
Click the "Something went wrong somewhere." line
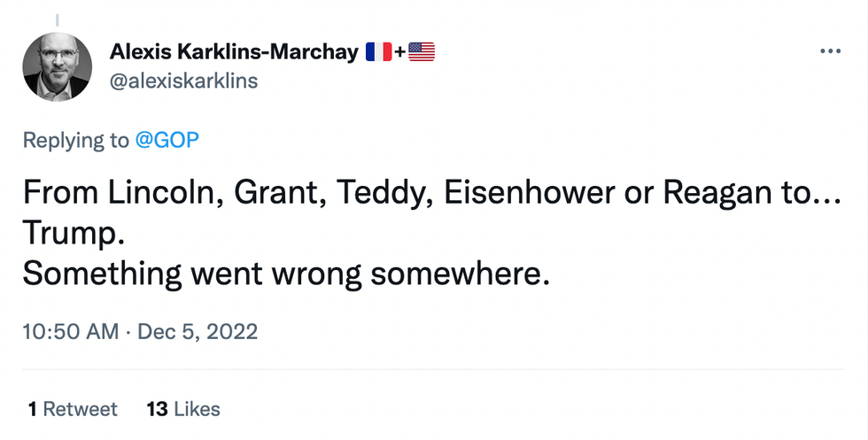pos(286,274)
